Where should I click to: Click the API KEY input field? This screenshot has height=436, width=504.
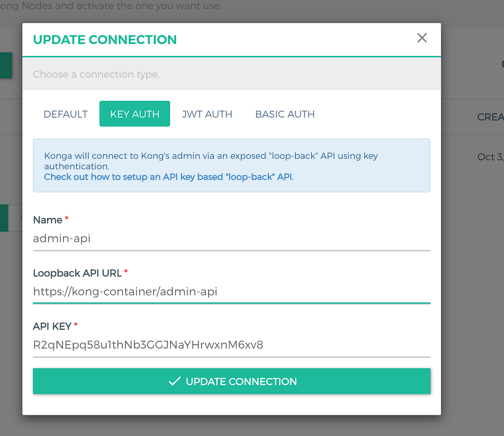point(231,344)
